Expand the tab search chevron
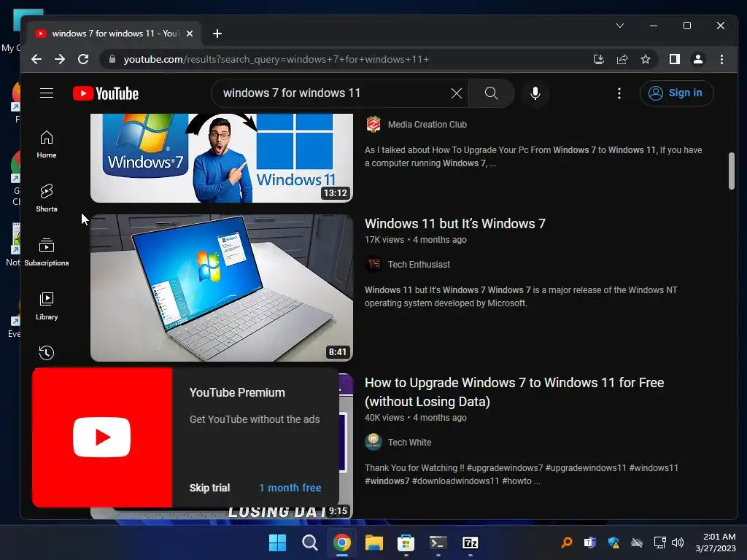The height and width of the screenshot is (560, 747). [x=620, y=26]
